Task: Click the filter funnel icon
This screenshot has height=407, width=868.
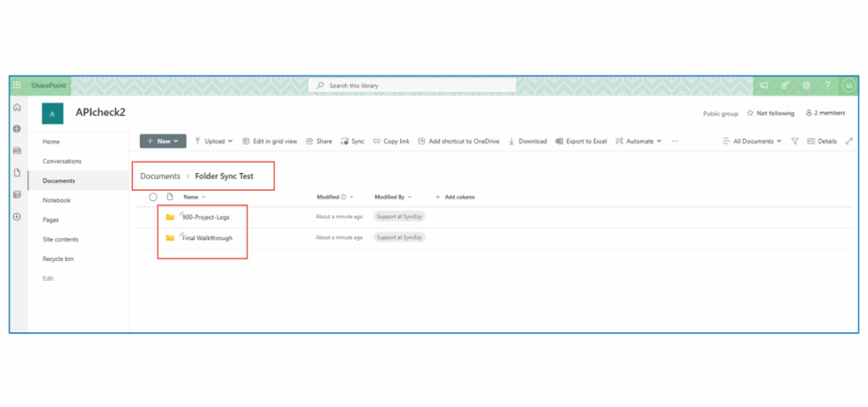Action: click(795, 142)
